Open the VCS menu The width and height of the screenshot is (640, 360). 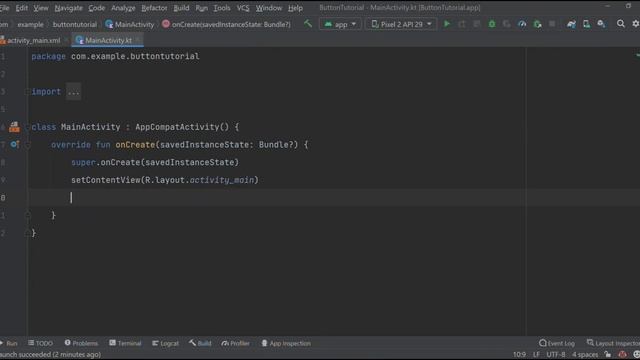(243, 8)
